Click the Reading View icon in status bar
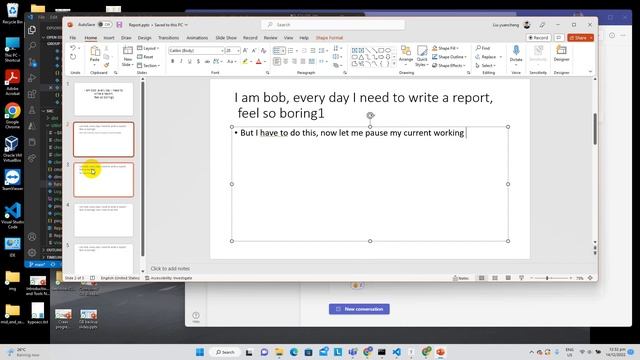The height and width of the screenshot is (360, 640). pos(508,278)
